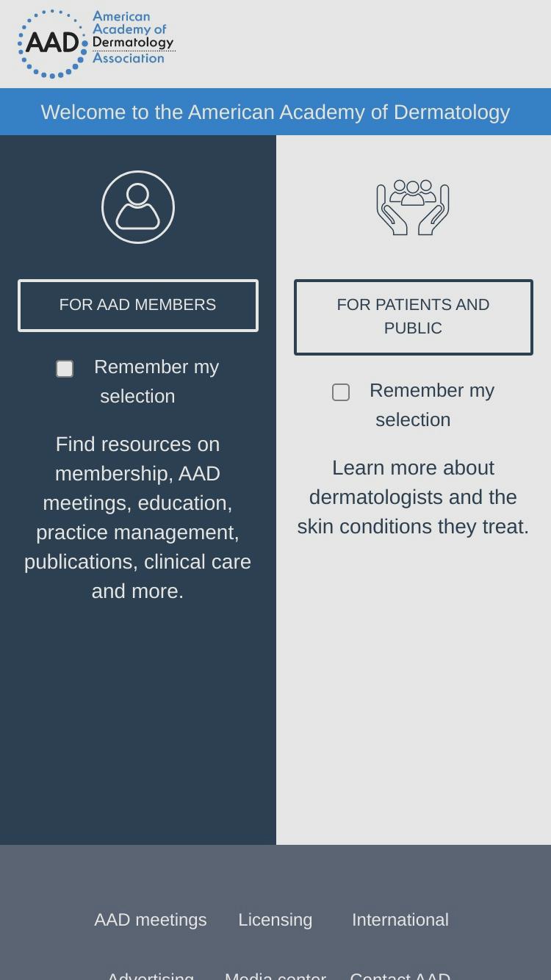This screenshot has height=980, width=551.
Task: Open the For Patients and Public section
Action: click(x=414, y=317)
